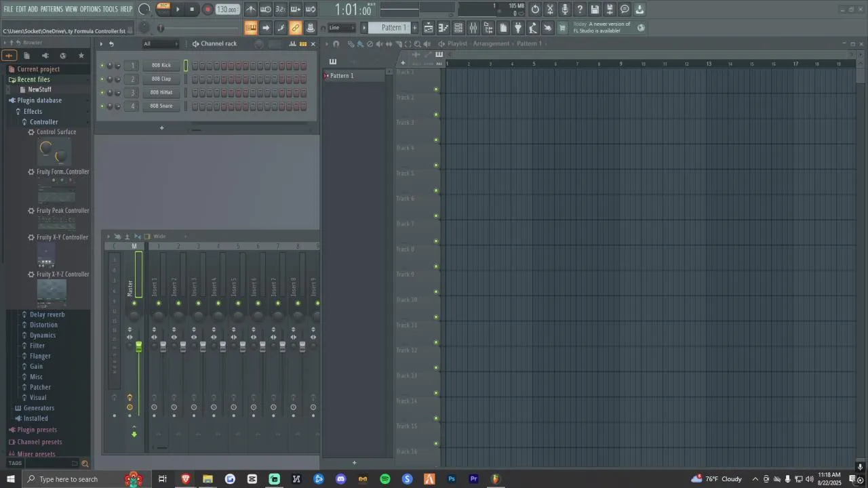868x488 pixels.
Task: Toggle Pattern/Song mode switch
Action: click(x=163, y=9)
